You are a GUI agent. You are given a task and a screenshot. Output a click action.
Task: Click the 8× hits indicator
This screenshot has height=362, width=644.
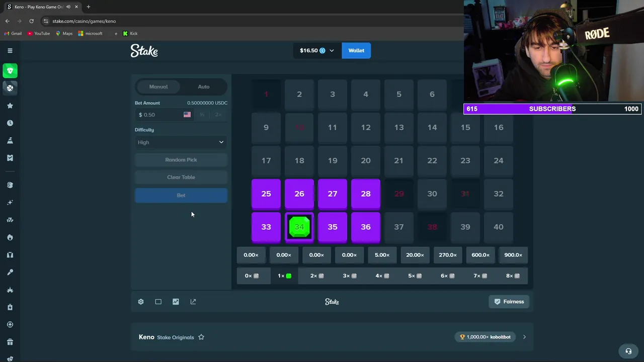point(513,276)
